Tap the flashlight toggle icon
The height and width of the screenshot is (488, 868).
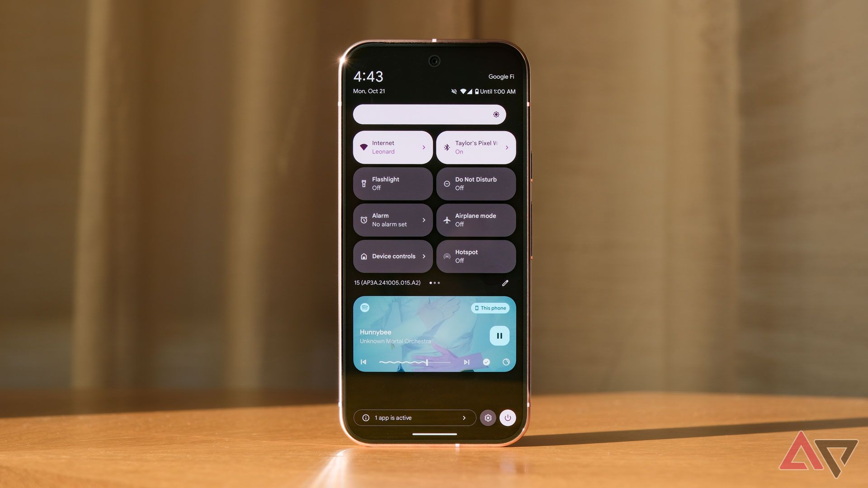[363, 183]
